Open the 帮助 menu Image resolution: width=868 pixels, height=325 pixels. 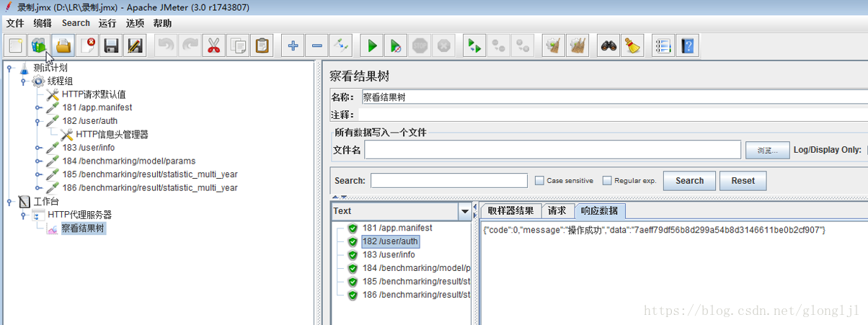pyautogui.click(x=162, y=23)
